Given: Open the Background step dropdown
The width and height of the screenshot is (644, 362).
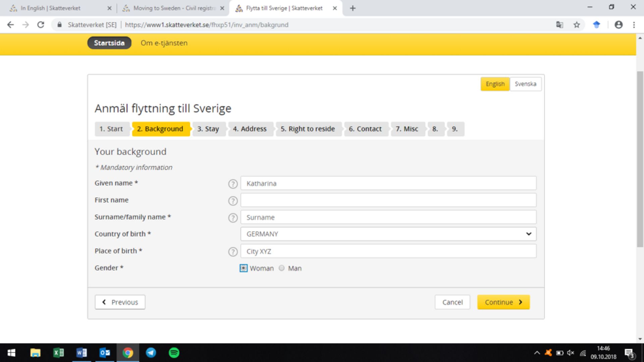Looking at the screenshot, I should (160, 129).
